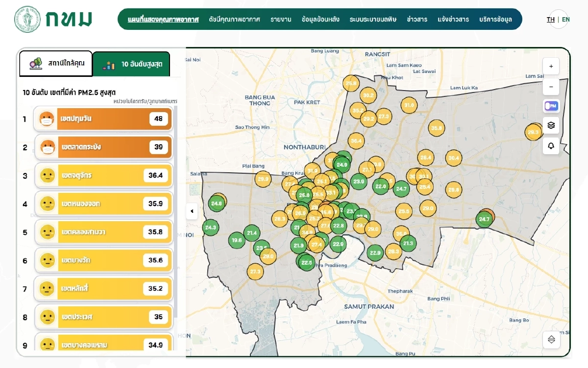Click the yellow face icon for เขตจตุจักร

click(47, 175)
